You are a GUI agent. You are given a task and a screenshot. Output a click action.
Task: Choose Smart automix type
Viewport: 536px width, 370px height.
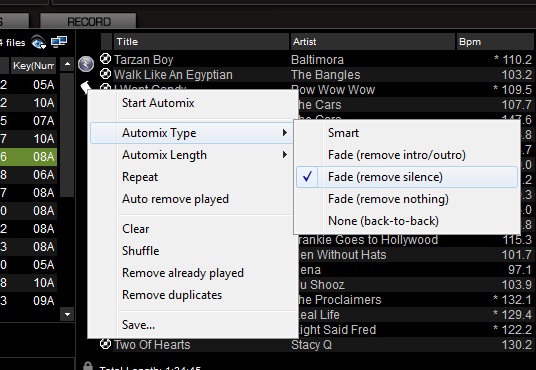407,133
